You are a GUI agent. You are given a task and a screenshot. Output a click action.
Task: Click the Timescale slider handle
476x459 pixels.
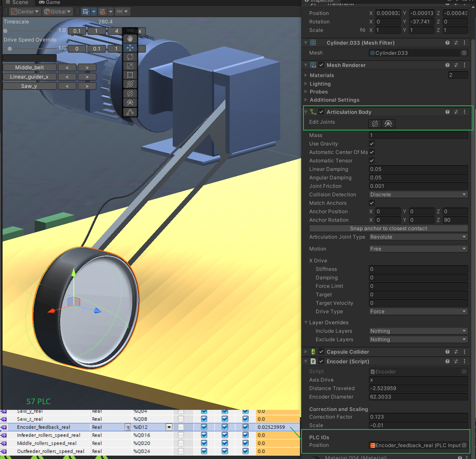click(x=5, y=31)
